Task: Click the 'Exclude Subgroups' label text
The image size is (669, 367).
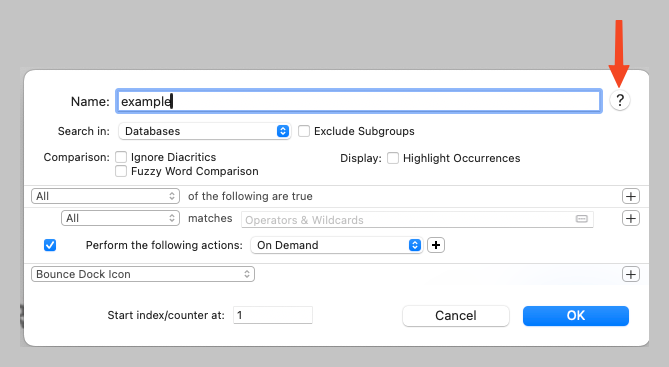Action: (364, 131)
